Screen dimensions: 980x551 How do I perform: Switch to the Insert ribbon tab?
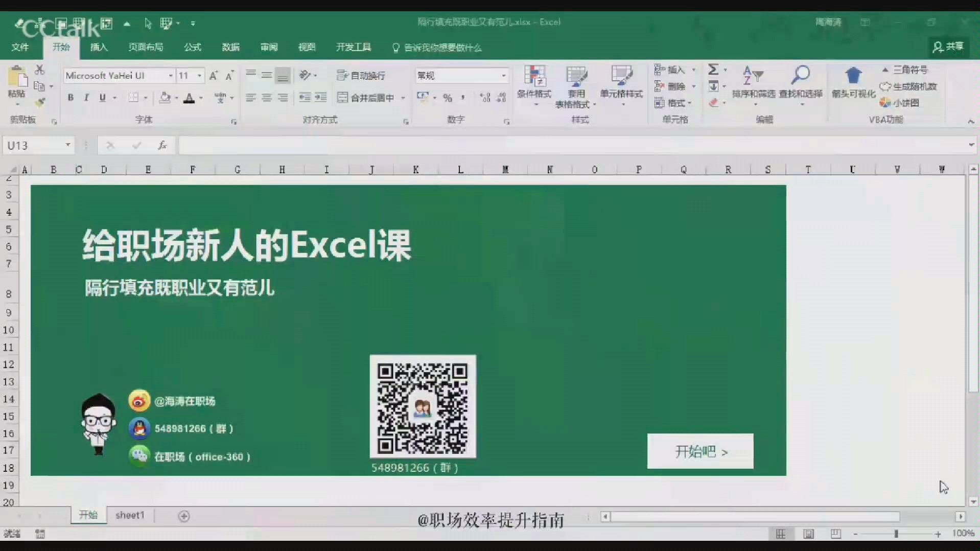tap(99, 47)
